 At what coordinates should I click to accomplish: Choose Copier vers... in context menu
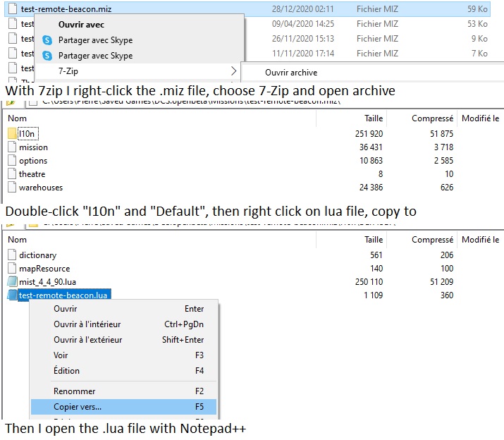(x=124, y=407)
